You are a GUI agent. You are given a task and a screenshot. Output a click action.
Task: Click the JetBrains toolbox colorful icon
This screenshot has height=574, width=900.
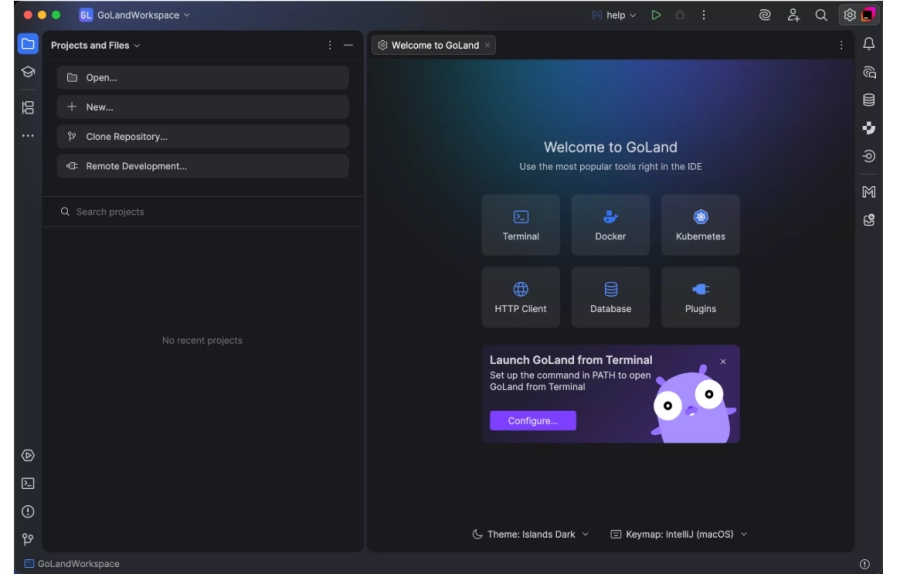pos(868,15)
